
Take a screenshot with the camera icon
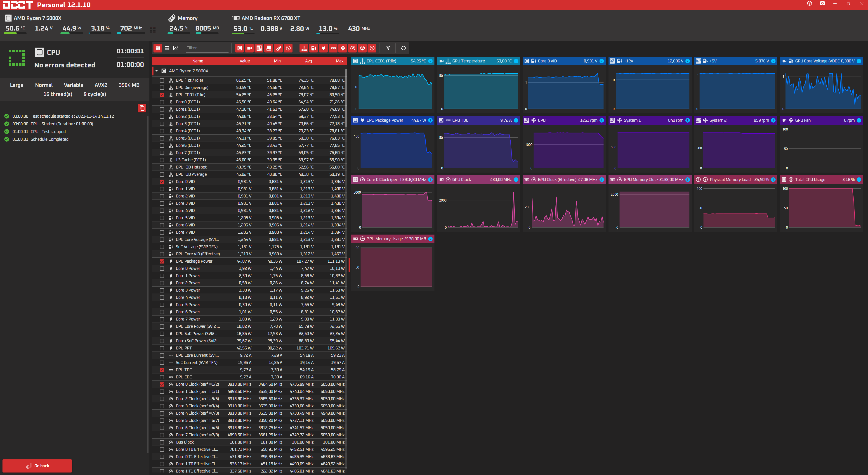823,3
